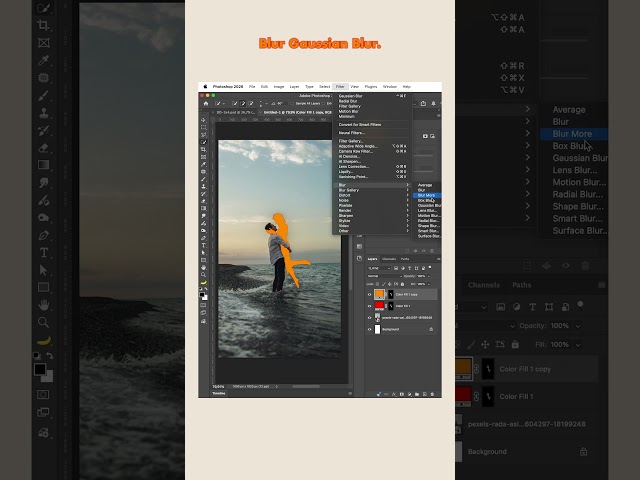
Task: Open the Normal blend mode dropdown, center window
Action: click(385, 276)
